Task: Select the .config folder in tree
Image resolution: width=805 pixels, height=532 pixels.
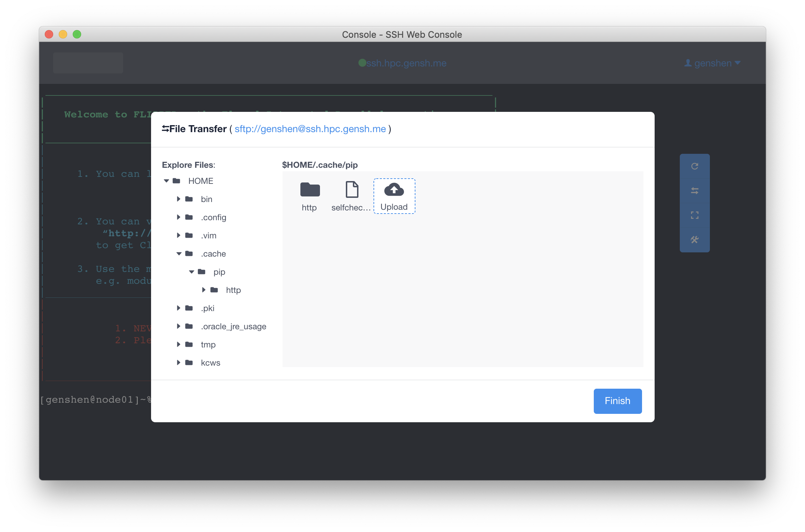Action: pos(213,217)
